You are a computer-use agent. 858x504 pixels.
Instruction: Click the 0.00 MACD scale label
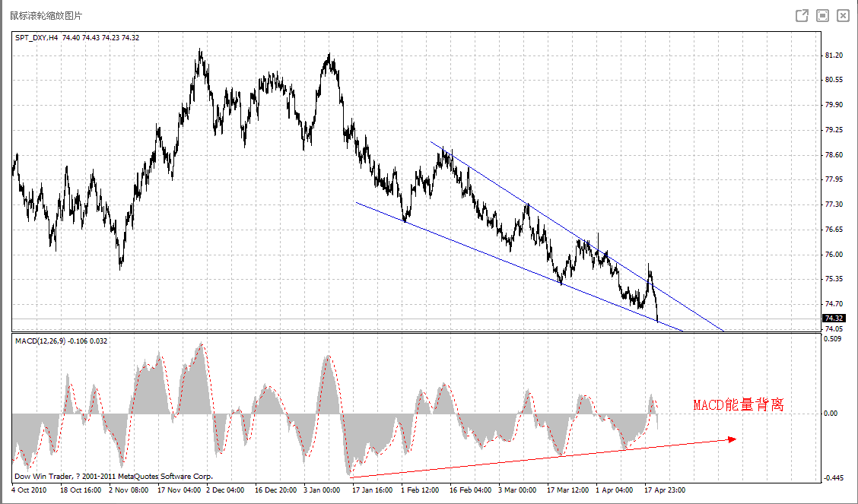[x=831, y=414]
